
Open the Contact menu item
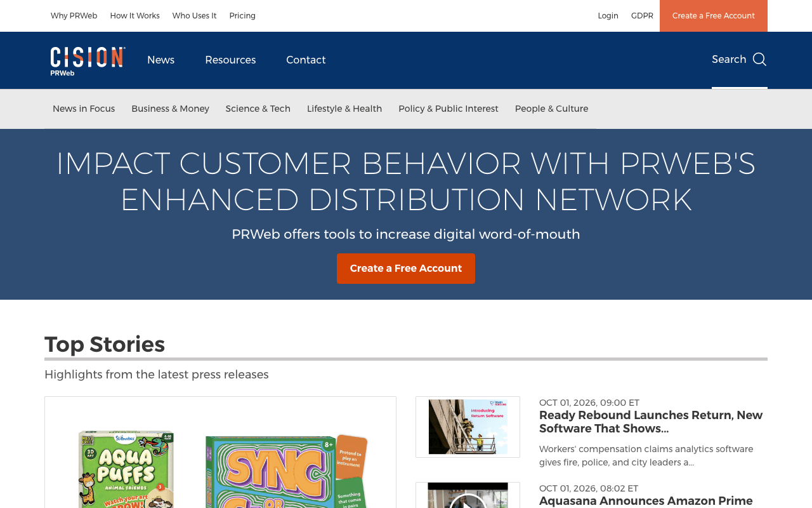pos(306,60)
